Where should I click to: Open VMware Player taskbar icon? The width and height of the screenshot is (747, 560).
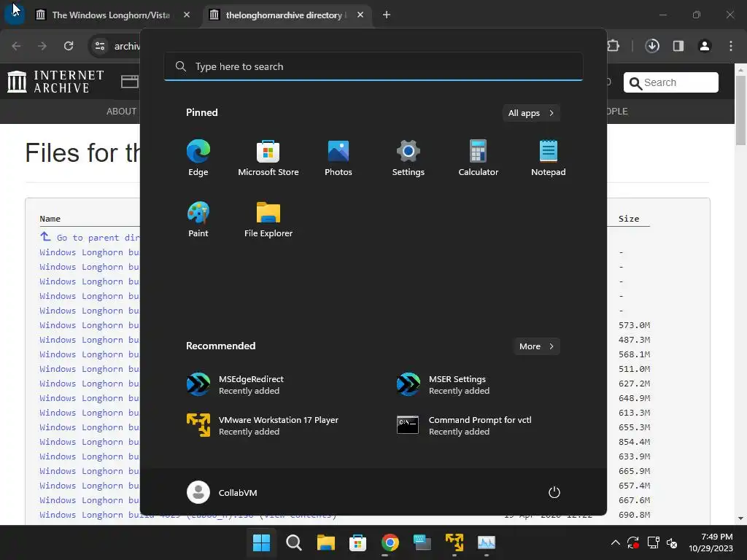[x=454, y=542]
